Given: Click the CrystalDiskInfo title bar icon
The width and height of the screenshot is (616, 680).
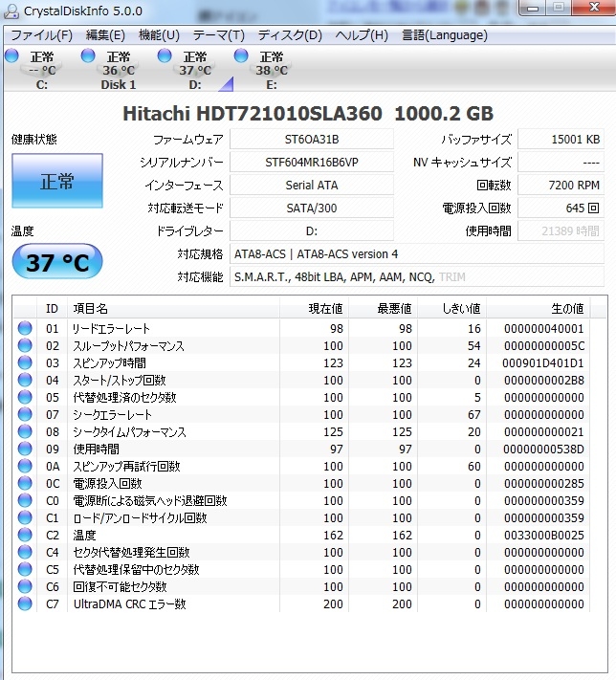Looking at the screenshot, I should [x=11, y=11].
